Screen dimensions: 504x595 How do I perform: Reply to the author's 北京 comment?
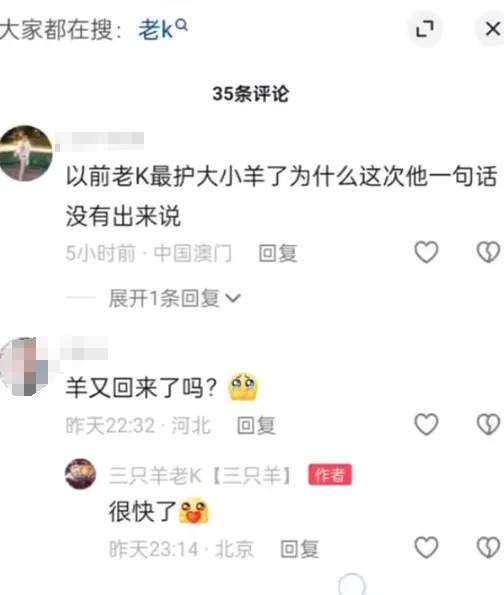299,549
